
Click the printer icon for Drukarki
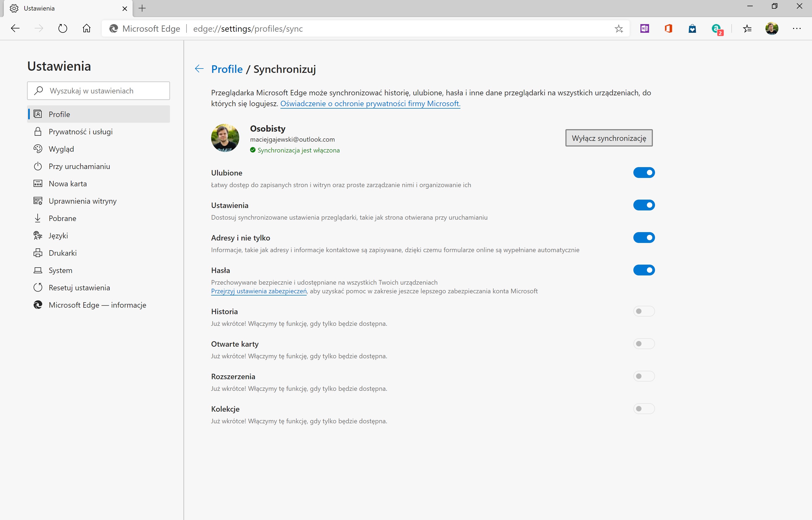(38, 253)
